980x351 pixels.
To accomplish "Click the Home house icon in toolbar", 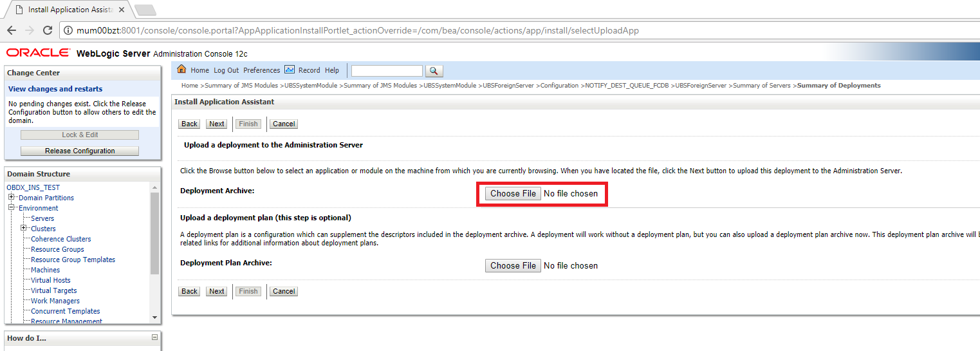I will 181,70.
